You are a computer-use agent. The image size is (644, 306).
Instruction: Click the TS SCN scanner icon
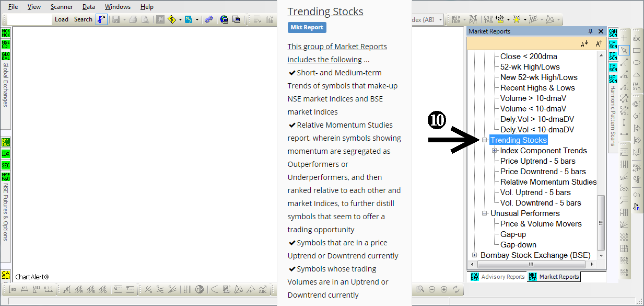coord(613,67)
